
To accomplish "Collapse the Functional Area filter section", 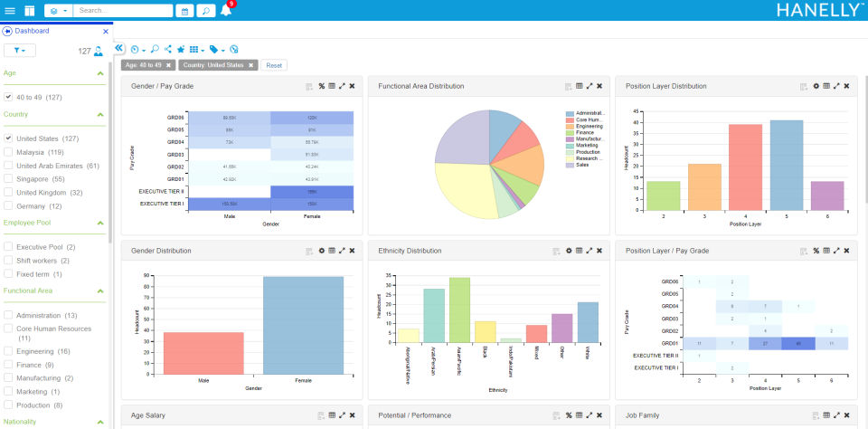I will point(100,291).
